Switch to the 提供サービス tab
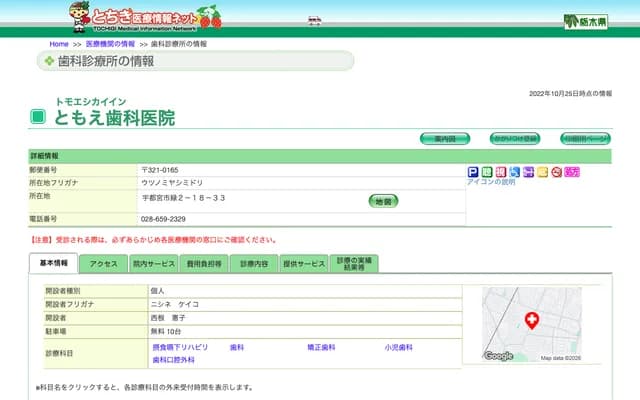The width and height of the screenshot is (640, 400). pos(304,264)
